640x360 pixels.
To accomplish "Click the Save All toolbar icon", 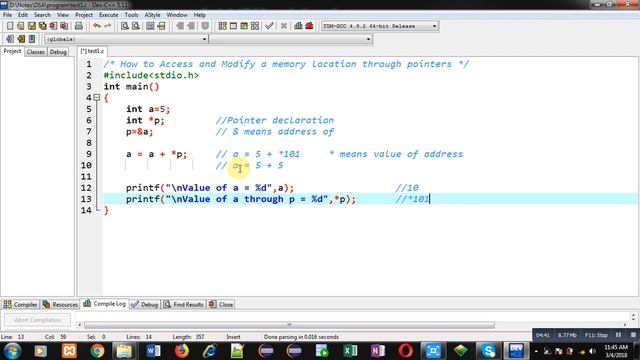I will coord(42,26).
